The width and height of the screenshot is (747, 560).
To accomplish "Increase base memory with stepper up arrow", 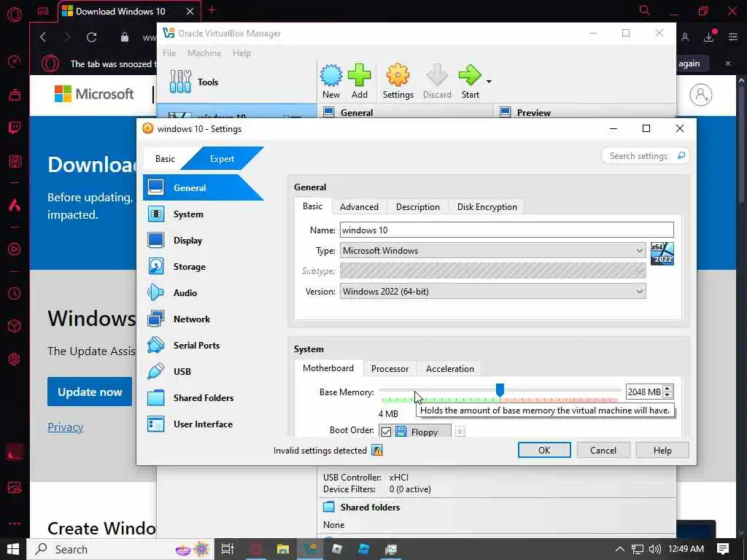I will tap(667, 389).
